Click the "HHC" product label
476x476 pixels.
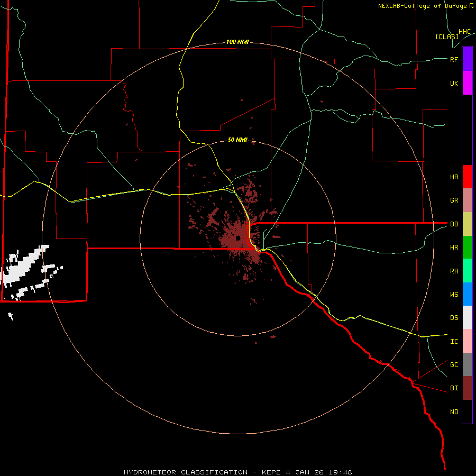(x=465, y=32)
